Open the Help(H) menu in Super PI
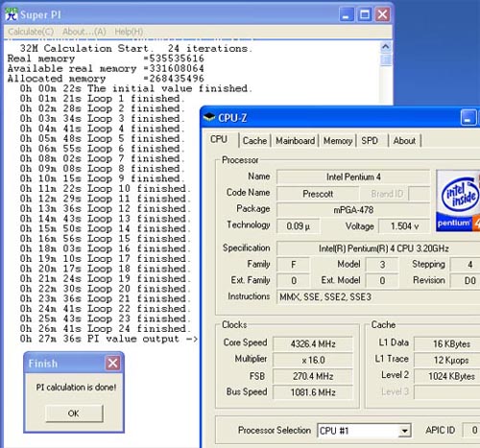480x448 pixels. (x=129, y=32)
